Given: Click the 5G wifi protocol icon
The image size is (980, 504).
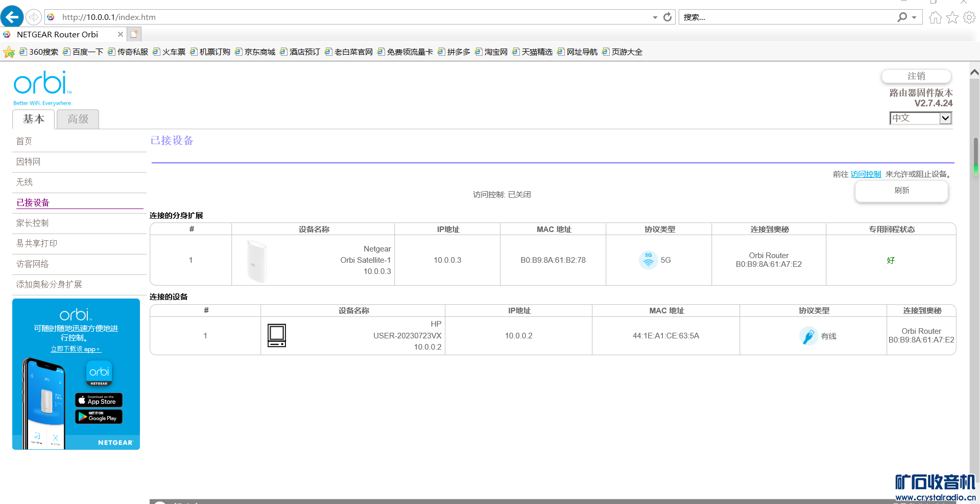Looking at the screenshot, I should [x=648, y=260].
